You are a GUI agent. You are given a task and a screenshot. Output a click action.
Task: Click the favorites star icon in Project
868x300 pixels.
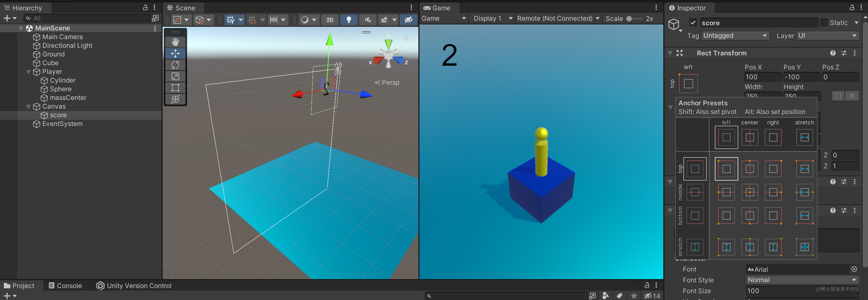(x=634, y=296)
